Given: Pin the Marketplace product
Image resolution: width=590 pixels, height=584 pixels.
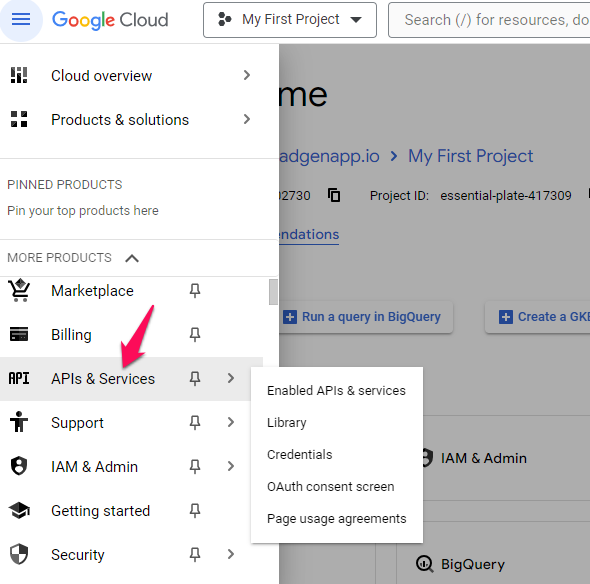Looking at the screenshot, I should [x=195, y=290].
